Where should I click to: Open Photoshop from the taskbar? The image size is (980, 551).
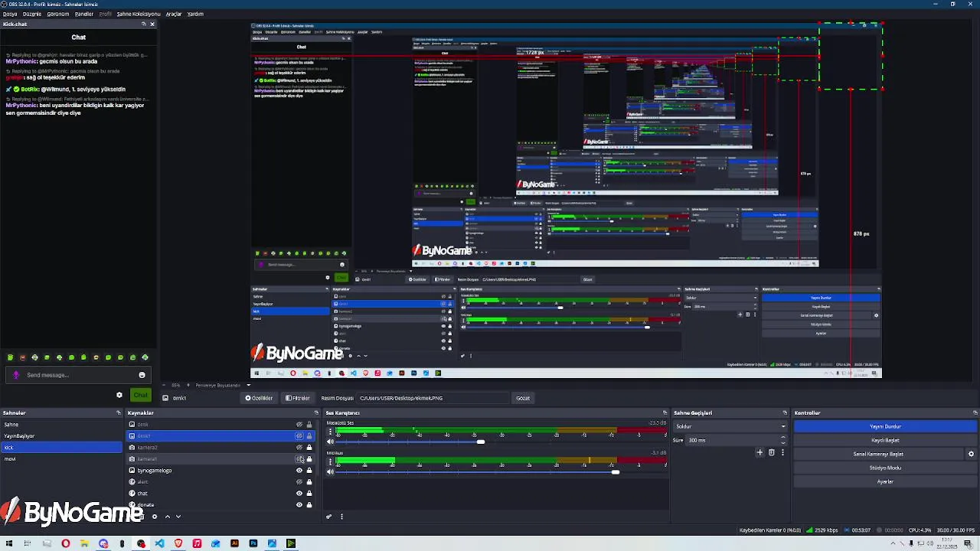(253, 543)
